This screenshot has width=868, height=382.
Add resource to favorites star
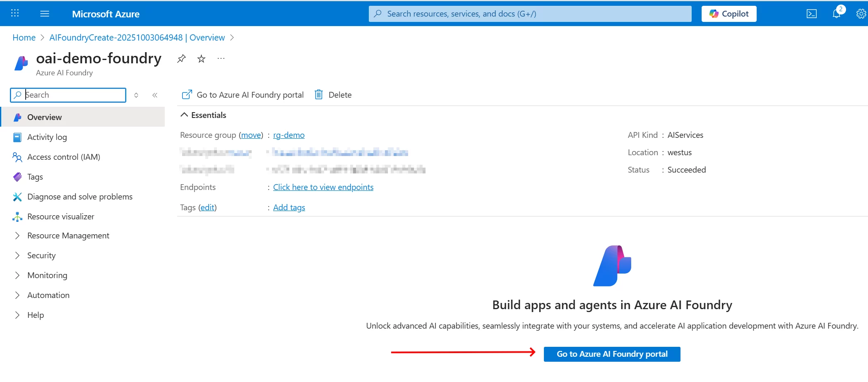(x=201, y=59)
